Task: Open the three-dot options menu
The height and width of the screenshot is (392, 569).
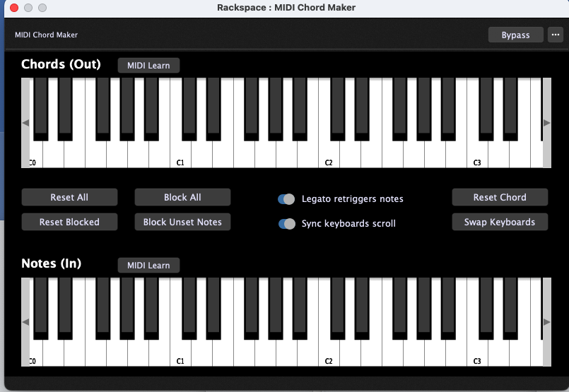Action: coord(555,35)
